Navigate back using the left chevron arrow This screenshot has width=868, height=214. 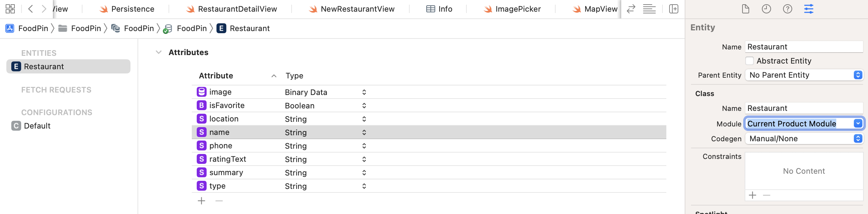(x=30, y=8)
